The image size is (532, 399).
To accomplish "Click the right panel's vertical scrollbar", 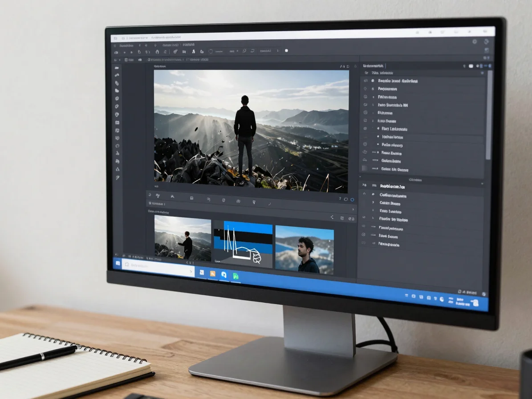I will pos(488,115).
